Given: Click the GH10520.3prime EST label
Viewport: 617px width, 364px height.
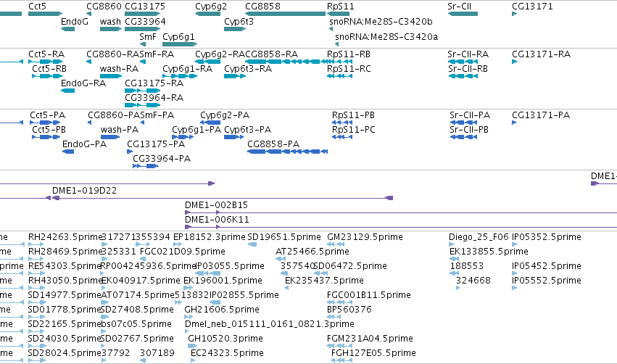Looking at the screenshot, I should tap(225, 339).
